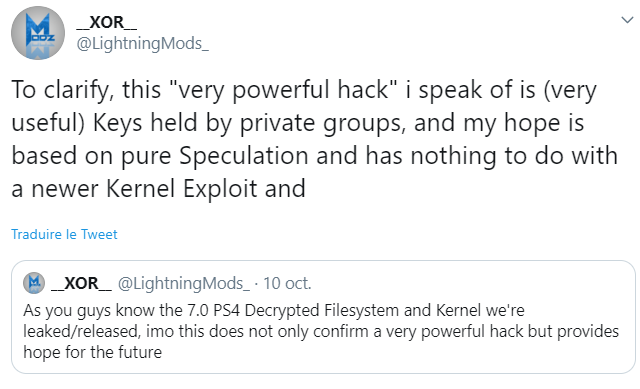
Task: Click the Kernel Exploit text in tweet
Action: click(x=182, y=189)
